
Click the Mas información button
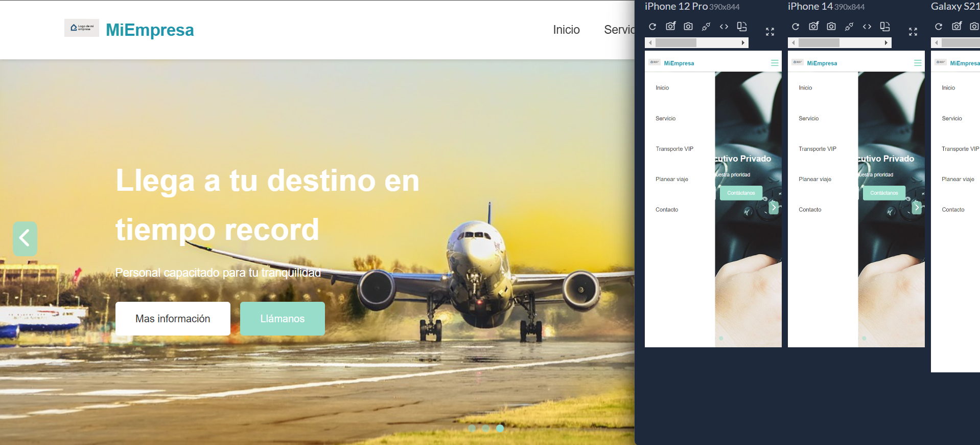point(173,319)
